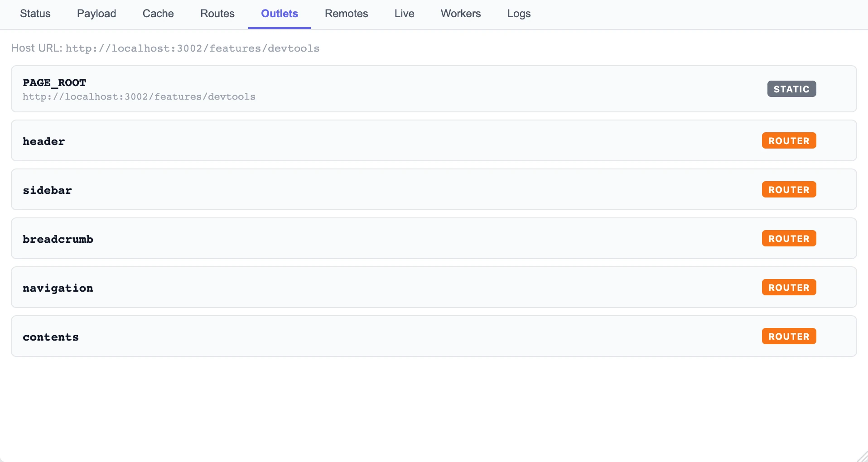Click the ROUTER badge for contents outlet
The image size is (868, 462).
click(789, 336)
